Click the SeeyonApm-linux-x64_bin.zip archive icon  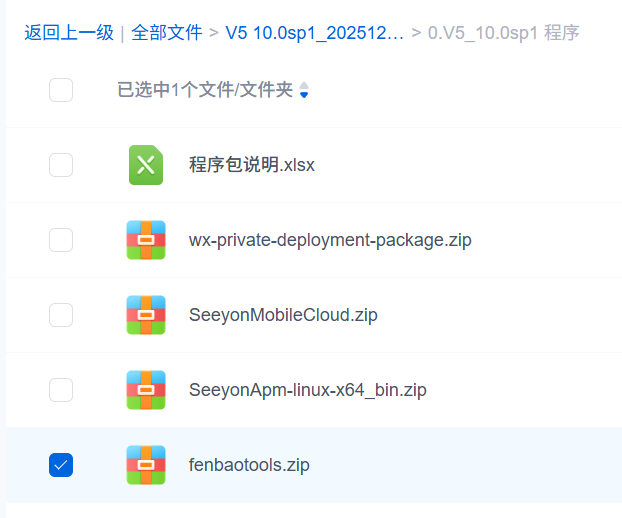click(x=146, y=390)
